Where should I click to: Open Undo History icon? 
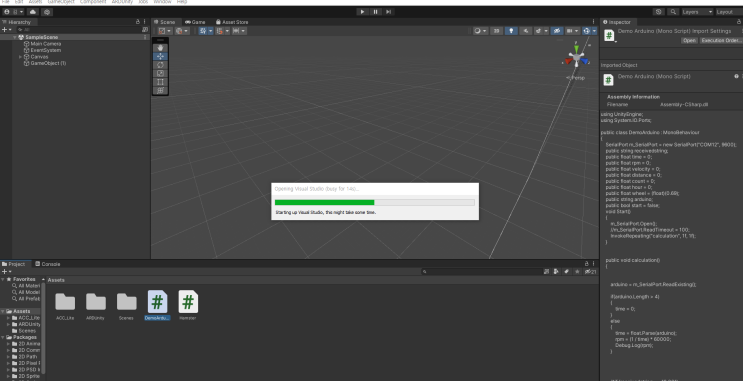659,12
